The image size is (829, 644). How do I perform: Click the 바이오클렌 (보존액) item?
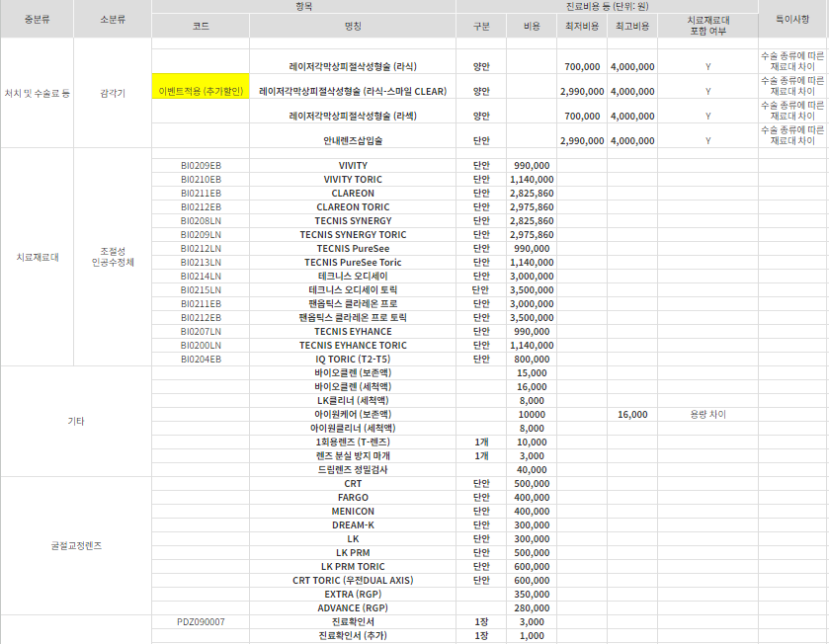pyautogui.click(x=353, y=373)
